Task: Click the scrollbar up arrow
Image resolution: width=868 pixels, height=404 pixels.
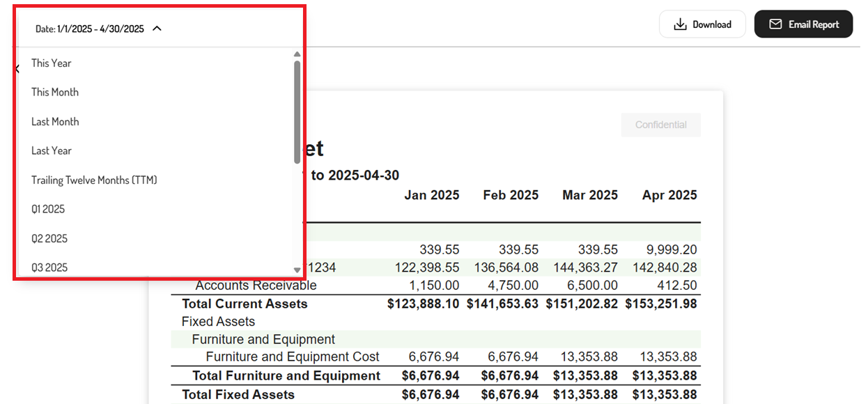Action: point(297,54)
